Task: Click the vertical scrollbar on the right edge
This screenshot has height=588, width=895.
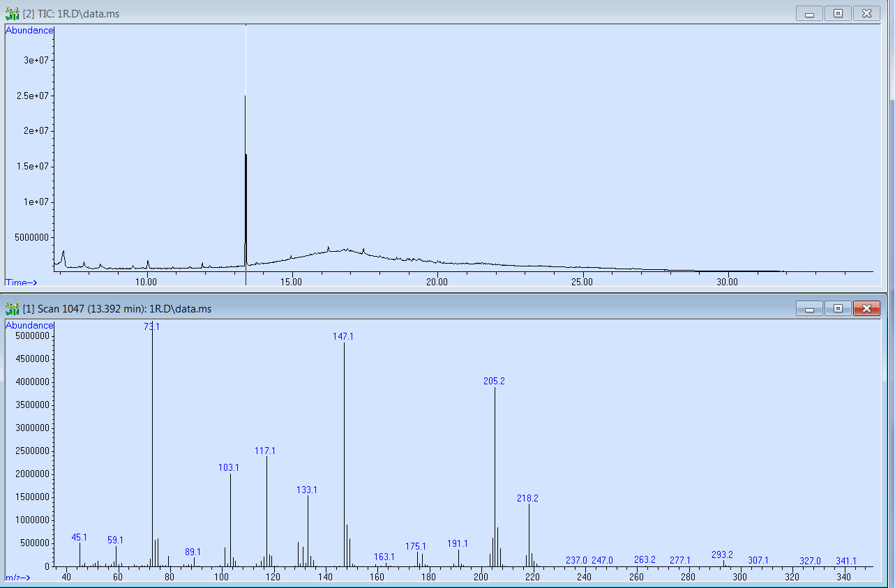Action: click(x=891, y=279)
